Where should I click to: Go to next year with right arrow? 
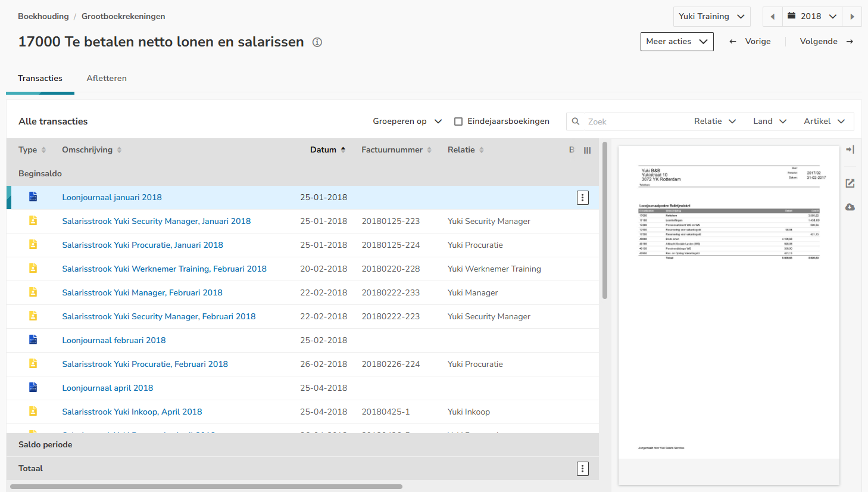tap(853, 17)
